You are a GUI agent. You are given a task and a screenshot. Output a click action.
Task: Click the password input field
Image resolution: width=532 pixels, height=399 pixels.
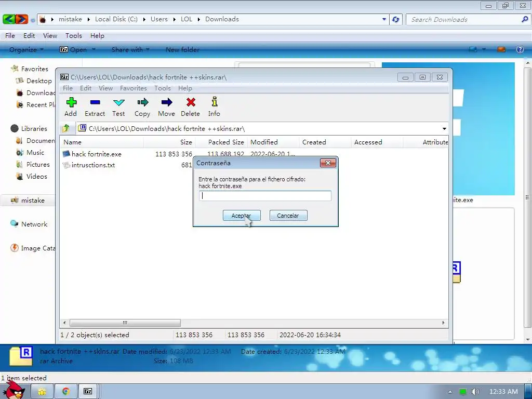265,196
